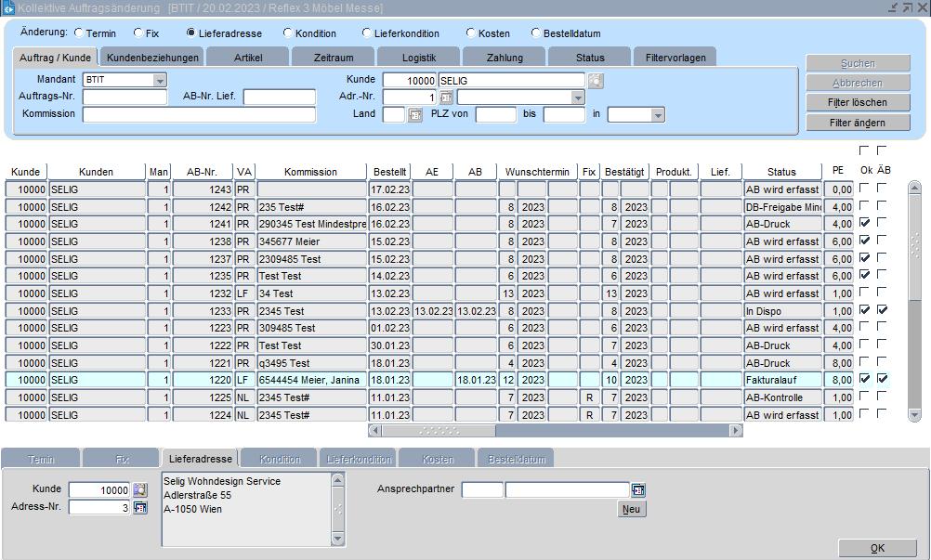The height and width of the screenshot is (560, 931).
Task: Click lookup icon next to Adr.-Nr. filter field
Action: click(446, 98)
